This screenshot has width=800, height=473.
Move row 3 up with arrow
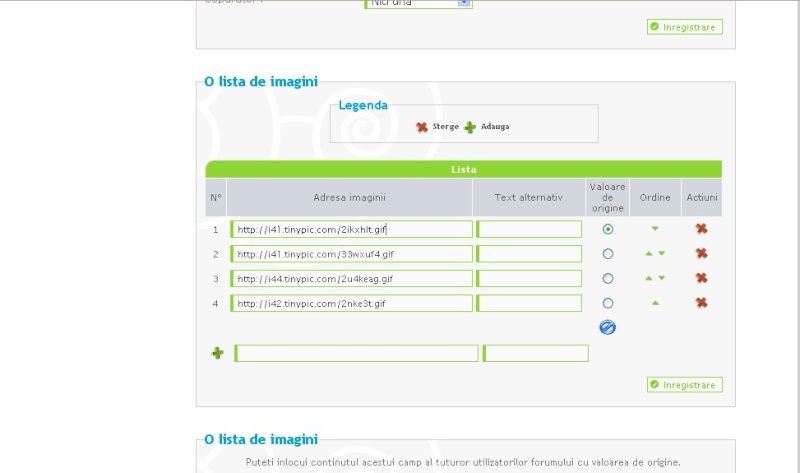click(648, 278)
